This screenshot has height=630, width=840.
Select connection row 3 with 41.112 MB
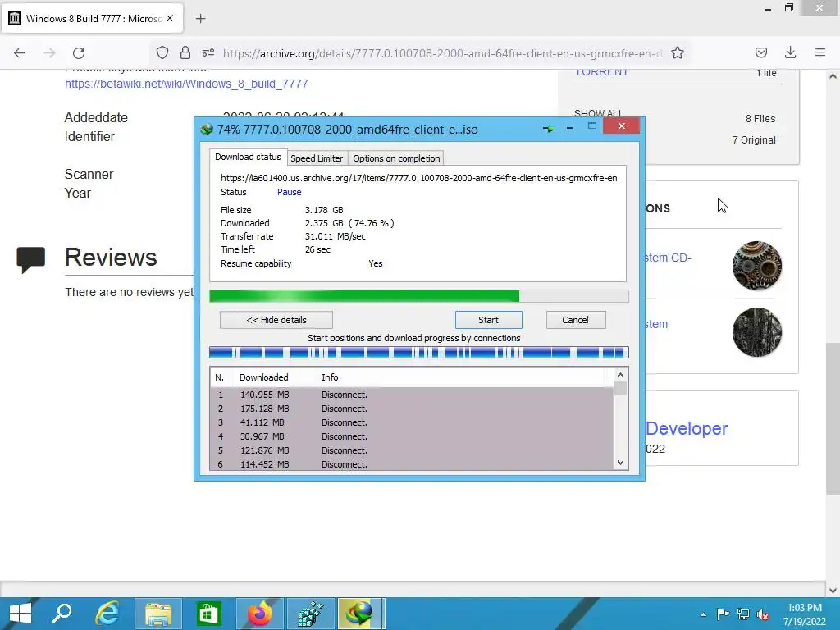tap(412, 422)
